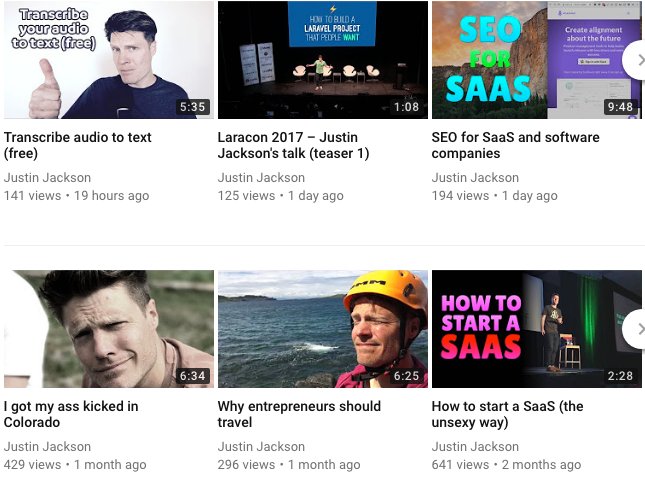Open the yellow helmet lake thumbnail

pyautogui.click(x=323, y=329)
